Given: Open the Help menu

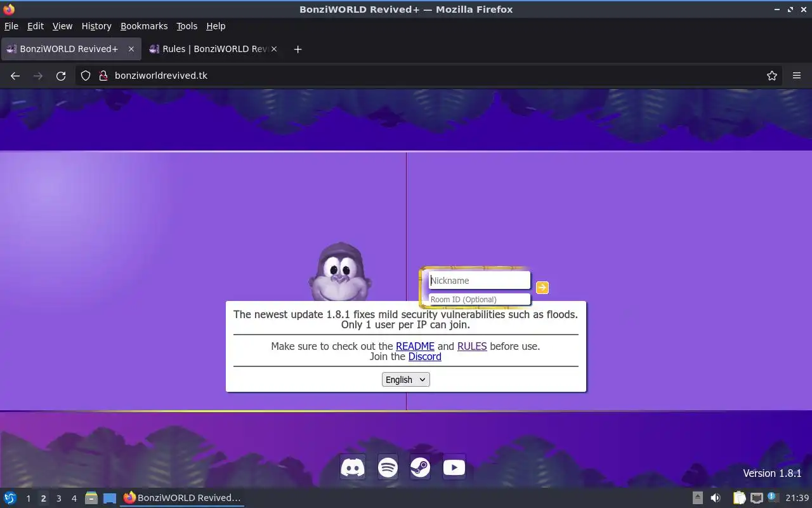Looking at the screenshot, I should (216, 26).
